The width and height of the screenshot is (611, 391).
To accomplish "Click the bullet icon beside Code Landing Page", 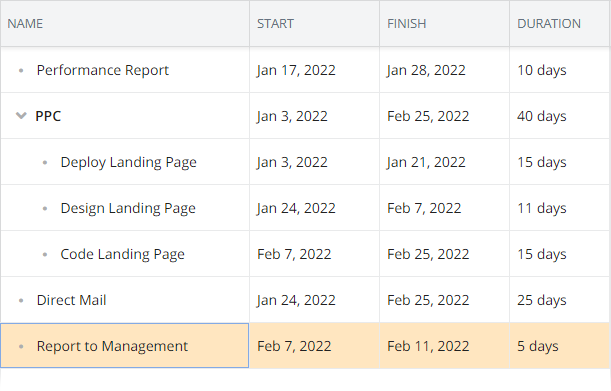I will coord(45,255).
